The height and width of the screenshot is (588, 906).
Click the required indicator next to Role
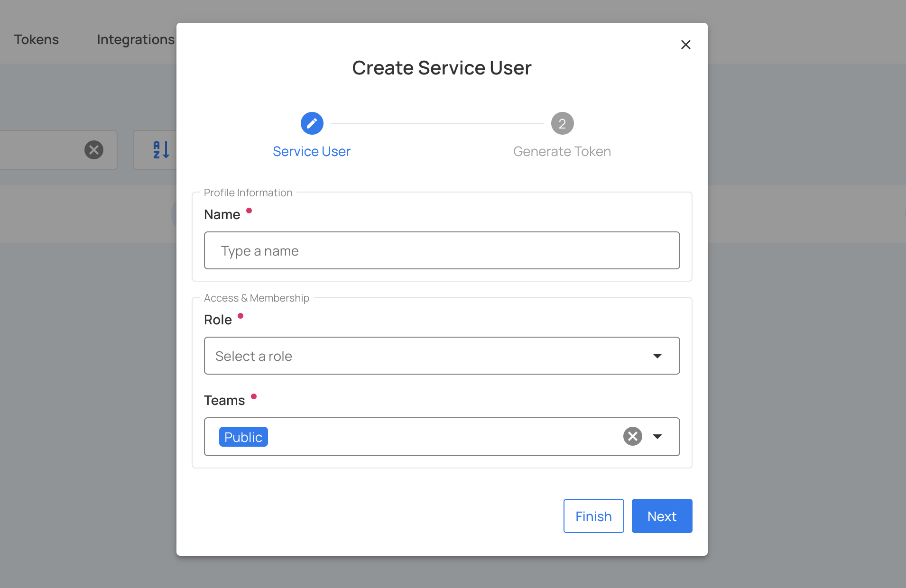point(241,316)
